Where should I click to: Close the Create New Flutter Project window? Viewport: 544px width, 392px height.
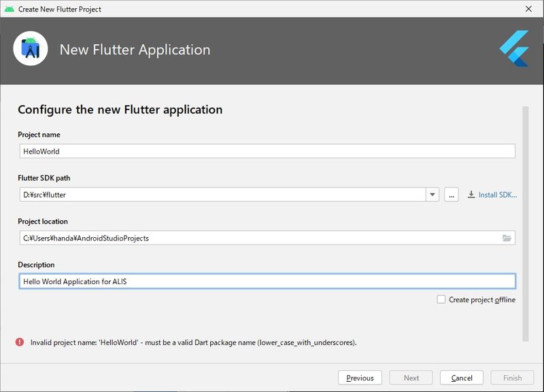pyautogui.click(x=528, y=9)
